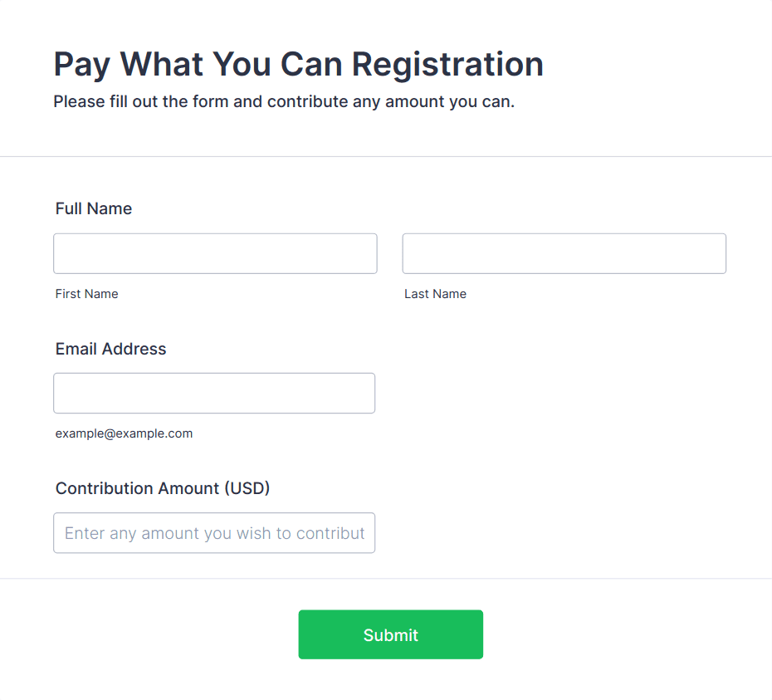This screenshot has height=700, width=772.
Task: Click the Last Name input field
Action: [x=564, y=253]
